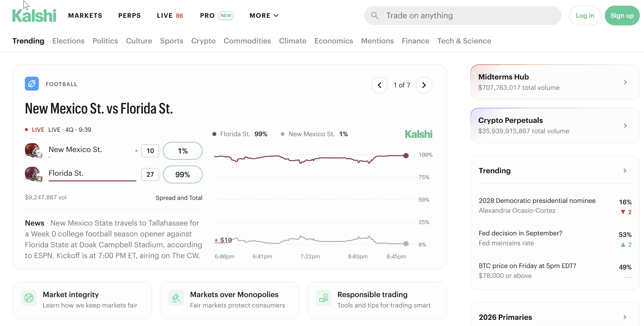The image size is (644, 326).
Task: Click the Markets over Monopolies gavel icon
Action: (x=176, y=298)
